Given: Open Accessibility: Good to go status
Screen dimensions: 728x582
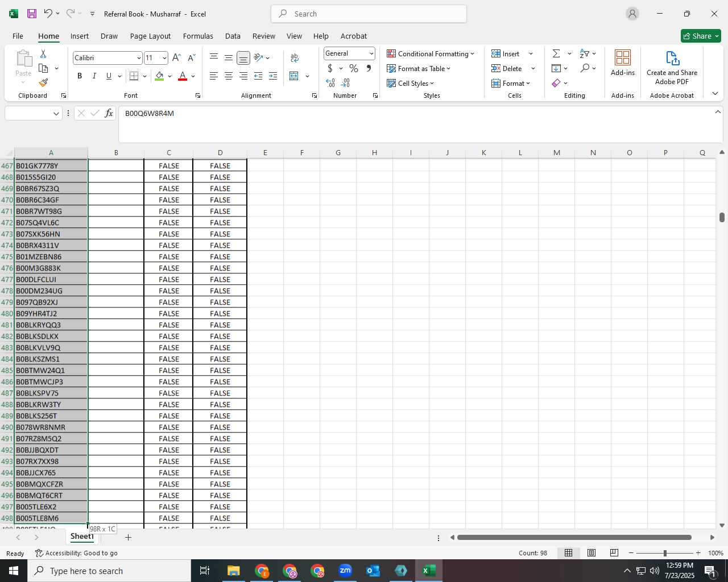Looking at the screenshot, I should 76,553.
